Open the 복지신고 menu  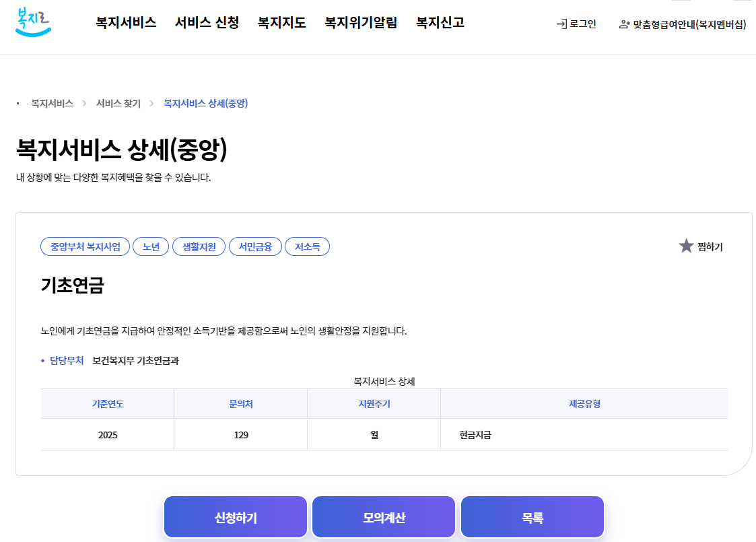point(438,22)
